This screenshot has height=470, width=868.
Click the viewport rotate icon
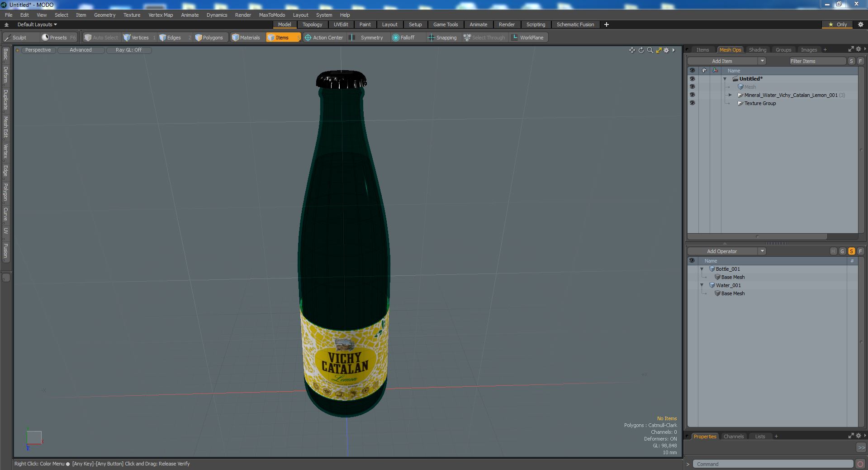(641, 50)
